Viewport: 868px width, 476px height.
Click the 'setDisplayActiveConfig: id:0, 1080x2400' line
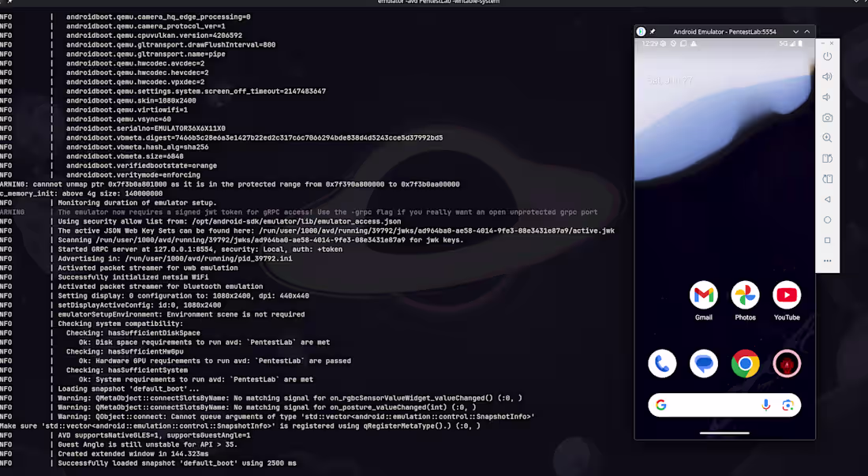(140, 305)
